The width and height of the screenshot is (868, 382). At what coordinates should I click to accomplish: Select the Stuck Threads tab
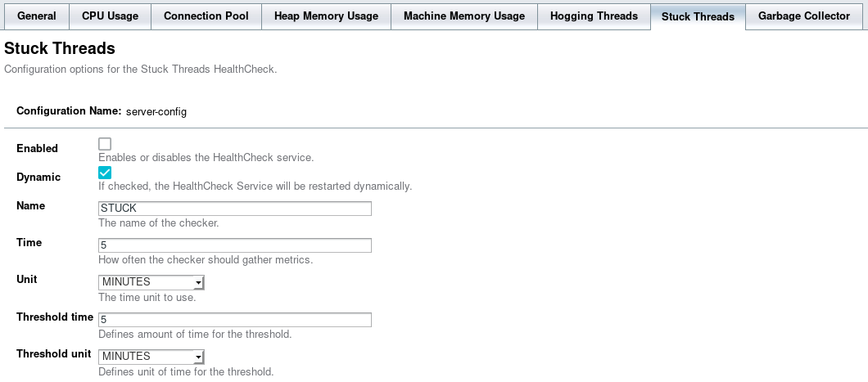pos(698,17)
